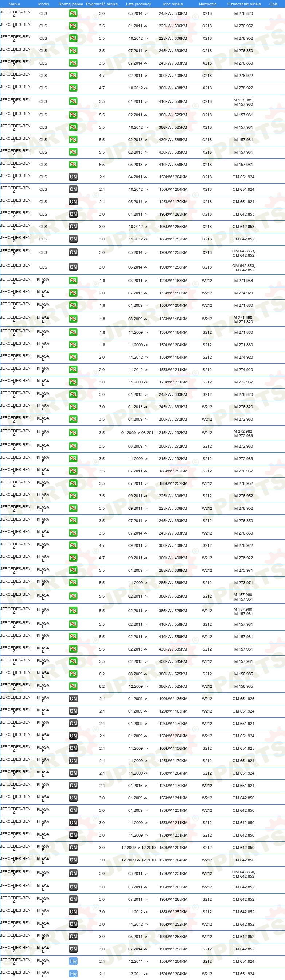Click diesel ON icon in CLS 11.2012 185kW row

pos(73,239)
